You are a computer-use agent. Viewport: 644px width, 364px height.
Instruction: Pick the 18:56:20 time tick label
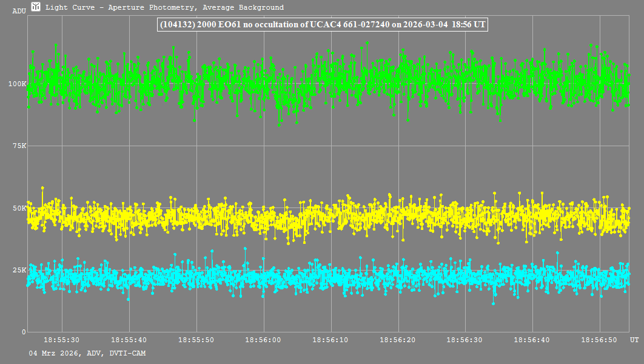click(x=398, y=340)
